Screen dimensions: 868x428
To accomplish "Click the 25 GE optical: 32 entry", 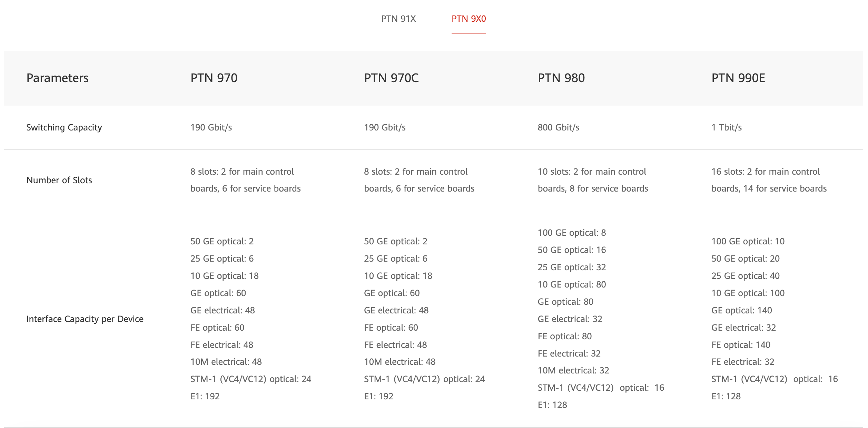I will pos(572,267).
